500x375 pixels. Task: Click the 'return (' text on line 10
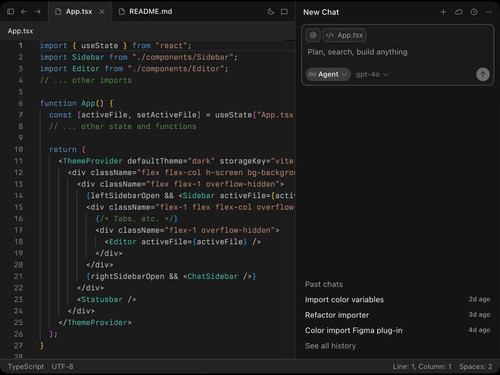(x=68, y=149)
